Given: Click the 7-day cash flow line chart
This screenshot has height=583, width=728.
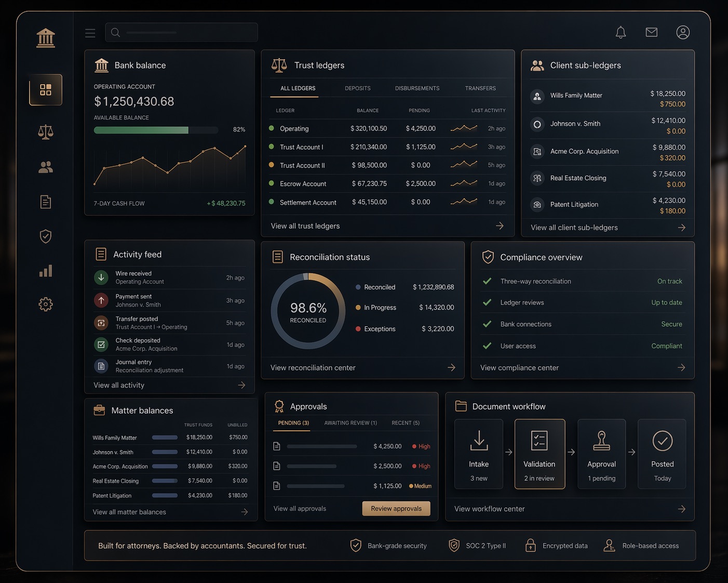Looking at the screenshot, I should point(170,166).
